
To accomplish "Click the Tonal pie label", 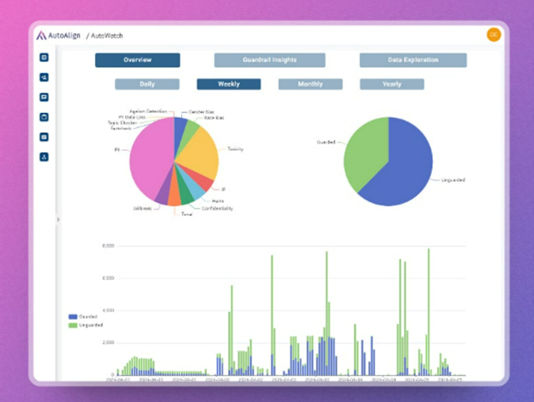I will tap(187, 214).
